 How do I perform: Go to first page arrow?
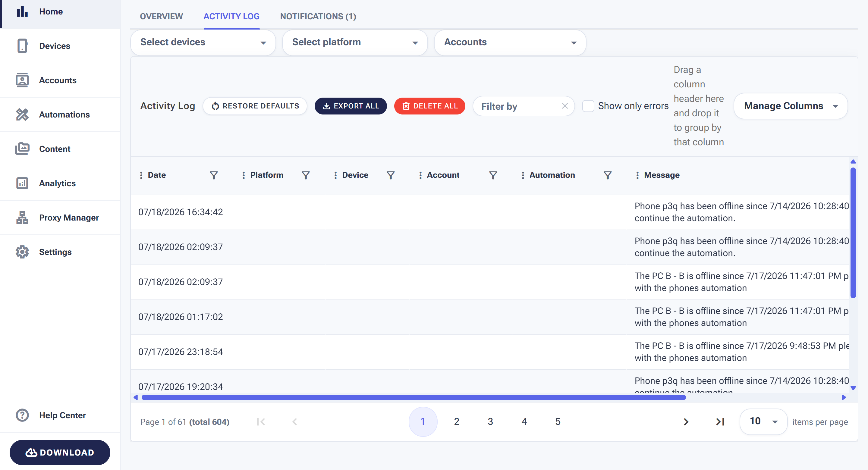pyautogui.click(x=261, y=422)
